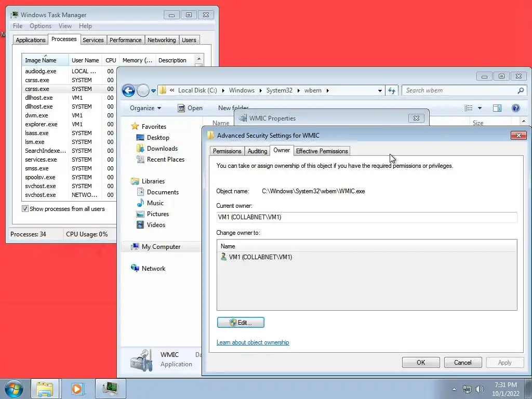Select Network in the navigation pane
The width and height of the screenshot is (532, 399).
153,269
